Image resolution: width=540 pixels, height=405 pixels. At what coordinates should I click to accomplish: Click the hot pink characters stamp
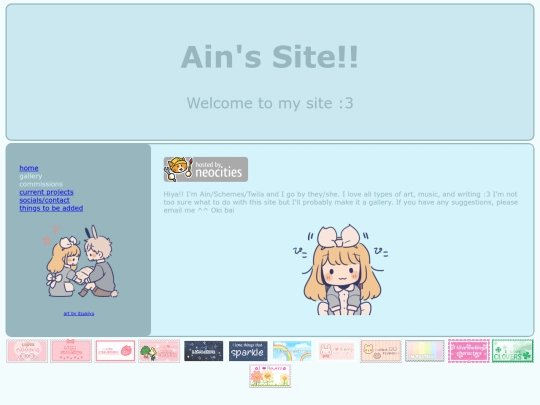[x=469, y=351]
